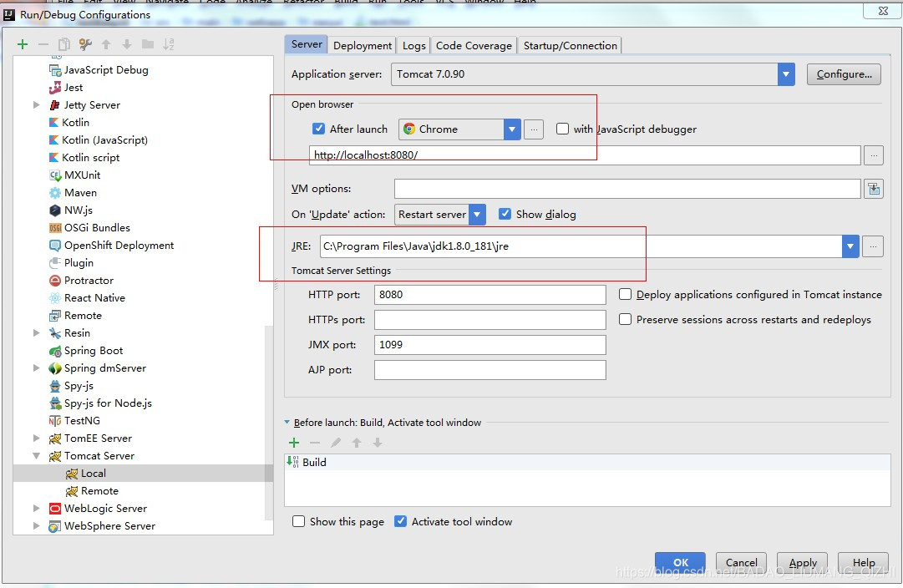This screenshot has height=588, width=903.
Task: Toggle Activate tool window checkbox
Action: 400,522
